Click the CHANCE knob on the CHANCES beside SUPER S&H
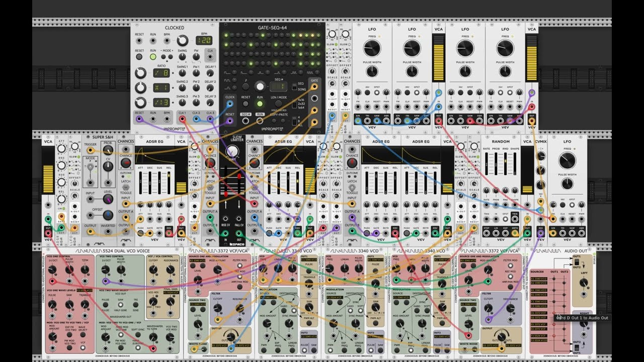Screen dimensions: 644x362 click(125, 163)
